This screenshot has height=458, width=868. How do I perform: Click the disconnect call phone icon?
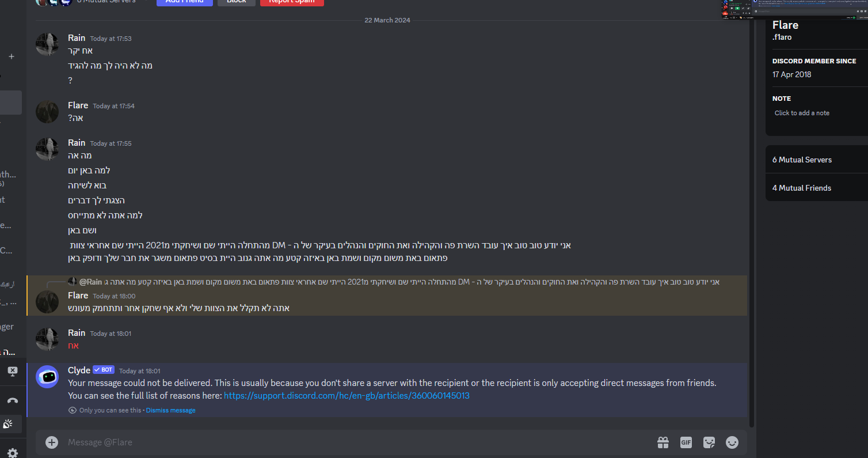(12, 400)
